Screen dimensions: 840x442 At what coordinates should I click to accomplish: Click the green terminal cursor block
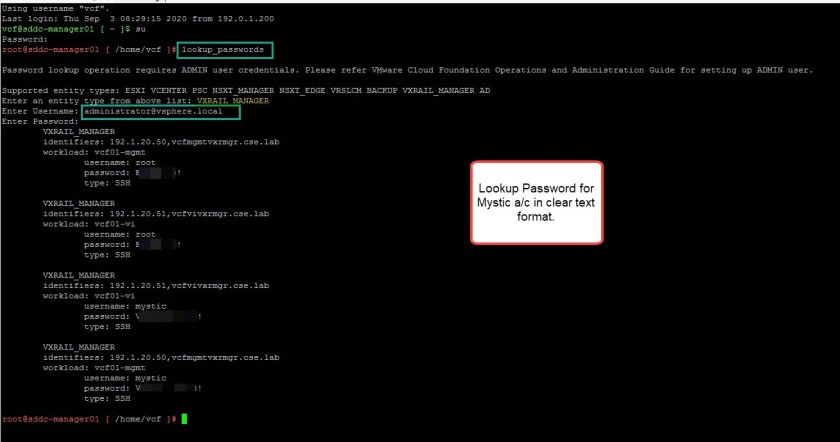[184, 419]
